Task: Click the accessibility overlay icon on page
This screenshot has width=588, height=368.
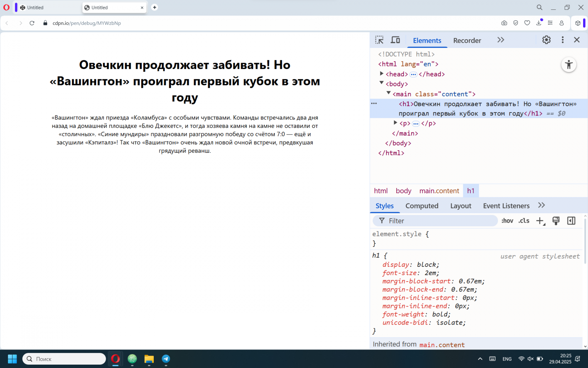Action: click(x=568, y=65)
